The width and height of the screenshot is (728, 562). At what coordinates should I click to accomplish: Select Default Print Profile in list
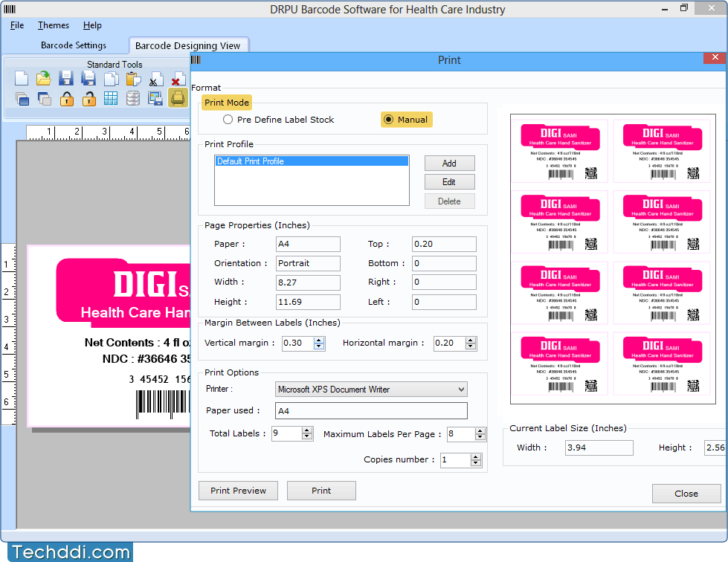coord(312,161)
